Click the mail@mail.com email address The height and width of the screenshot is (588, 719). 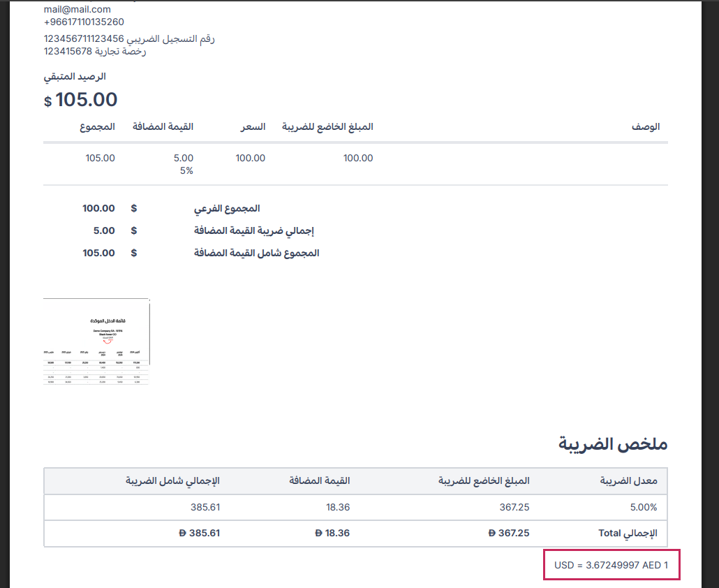click(x=77, y=10)
